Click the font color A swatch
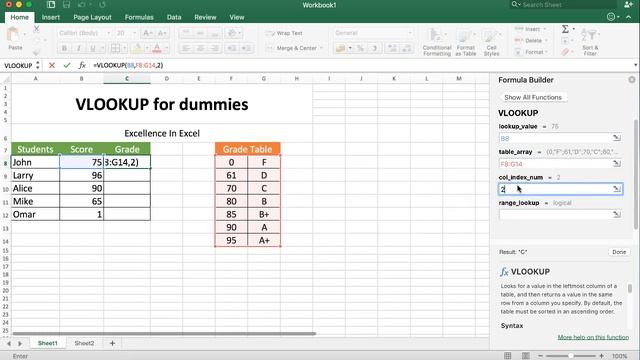Viewport: 640px width, 360px height. tap(157, 48)
